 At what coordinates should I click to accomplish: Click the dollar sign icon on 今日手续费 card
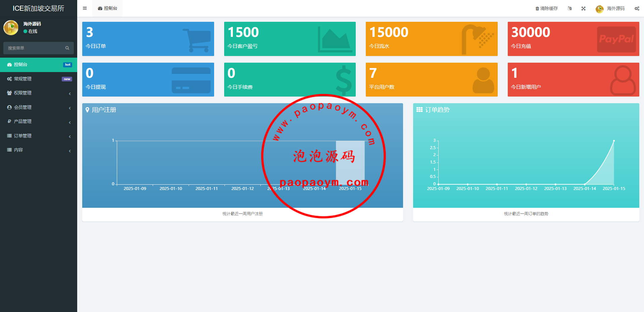tap(344, 80)
